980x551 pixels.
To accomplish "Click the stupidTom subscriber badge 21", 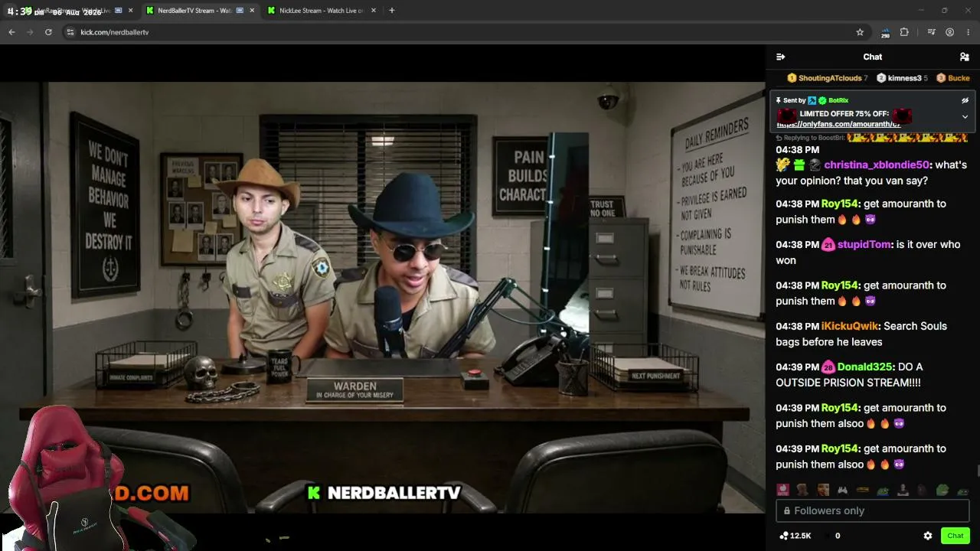I will pyautogui.click(x=828, y=245).
